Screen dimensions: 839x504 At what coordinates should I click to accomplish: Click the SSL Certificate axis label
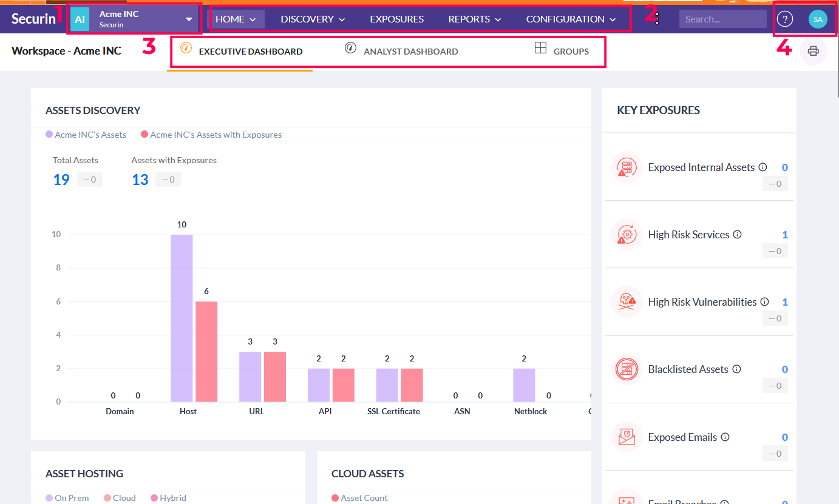coord(393,411)
